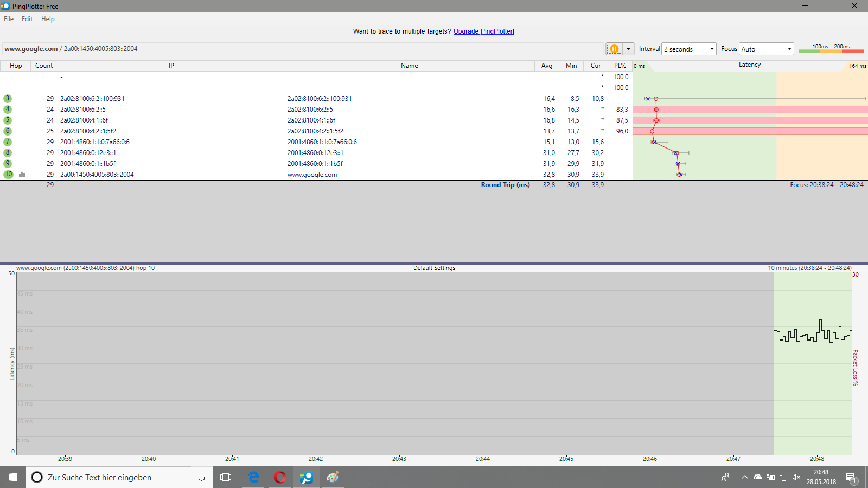Minimize the PingPlotter window
This screenshot has width=868, height=488.
805,6
